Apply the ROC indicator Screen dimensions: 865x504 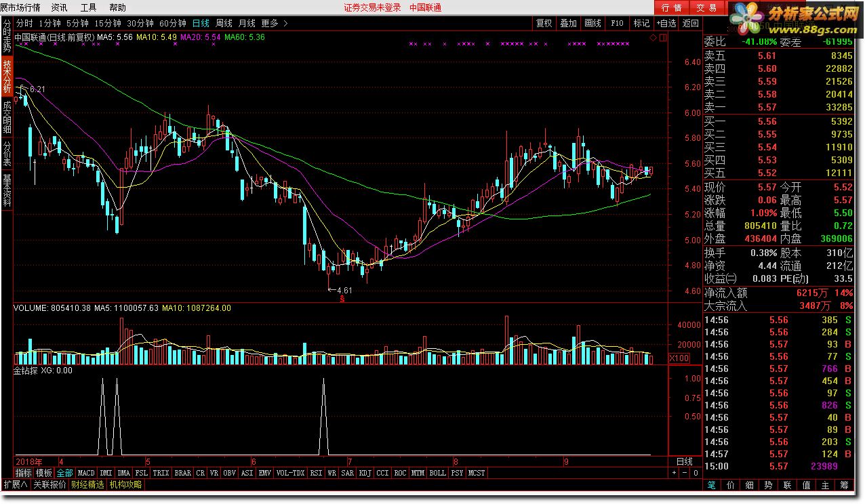coord(401,473)
